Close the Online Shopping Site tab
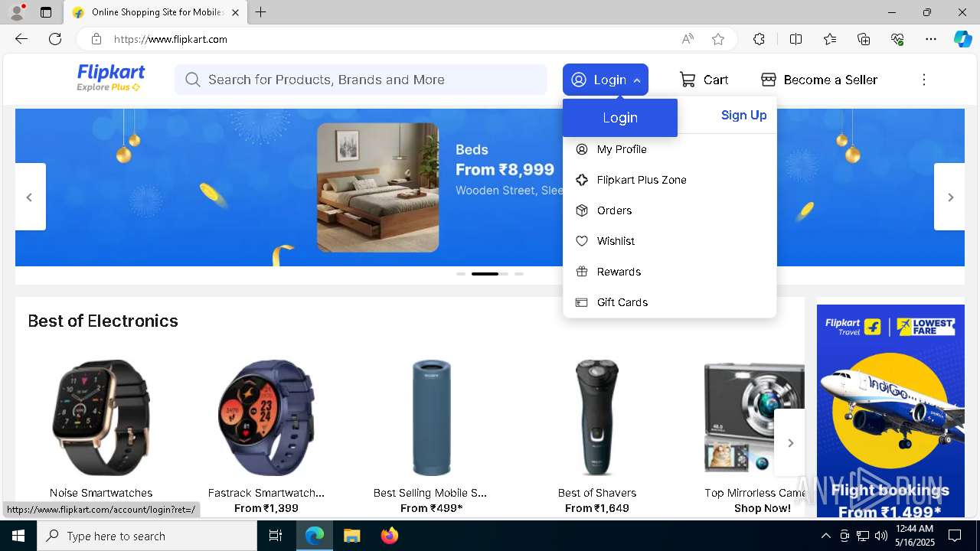The width and height of the screenshot is (980, 551). tap(236, 12)
